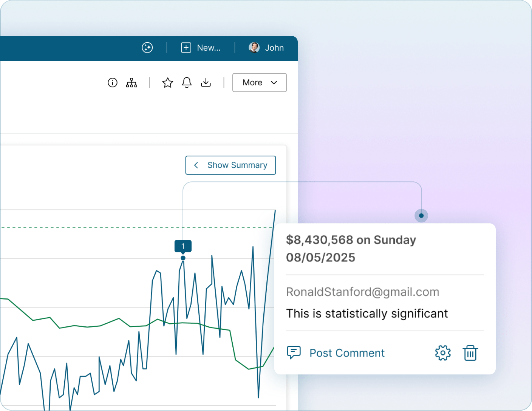
Task: Open the dashboard info panel
Action: (112, 83)
